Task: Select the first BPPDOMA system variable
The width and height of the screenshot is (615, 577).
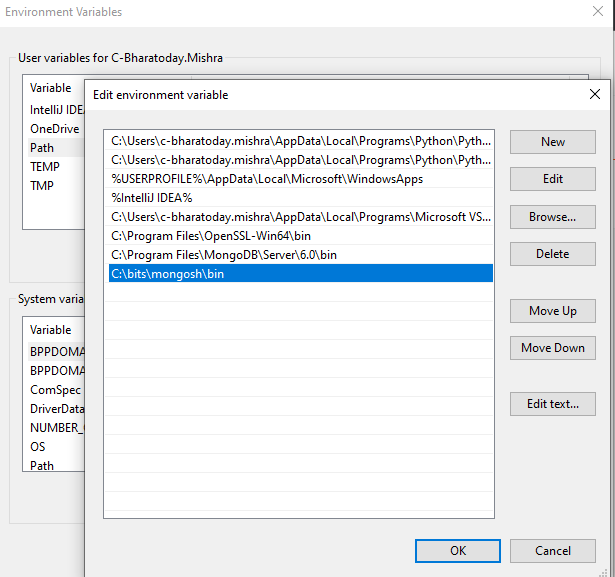Action: coord(56,352)
